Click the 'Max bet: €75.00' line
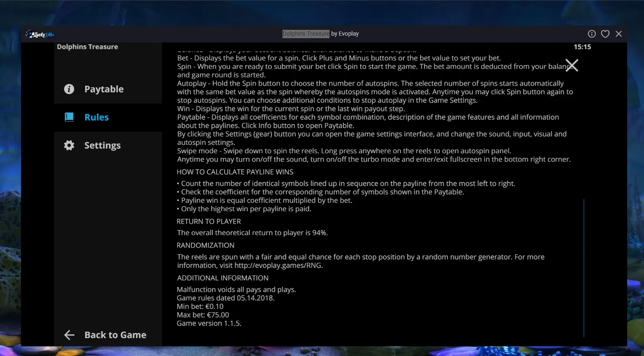 (203, 315)
